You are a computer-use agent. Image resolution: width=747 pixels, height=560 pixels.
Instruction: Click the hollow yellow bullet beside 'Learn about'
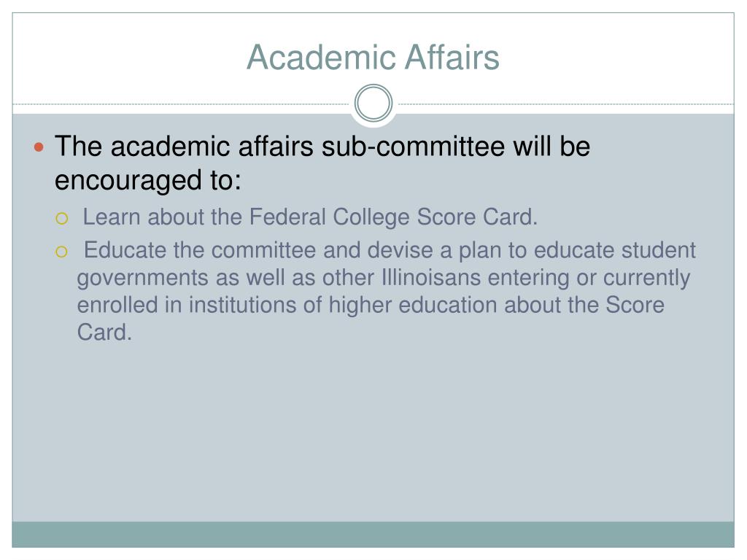(x=62, y=219)
